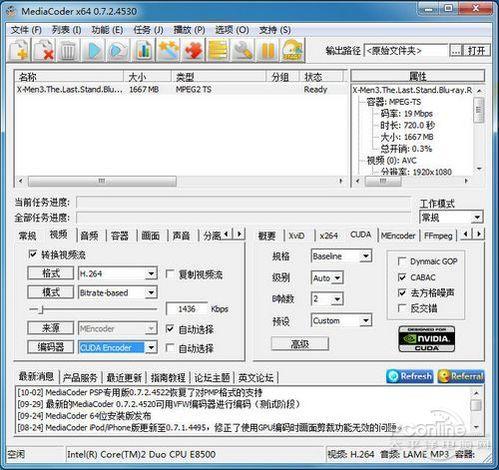Screen dimensions: 499x470
Task: Switch to the 音频 tab
Action: click(x=89, y=236)
